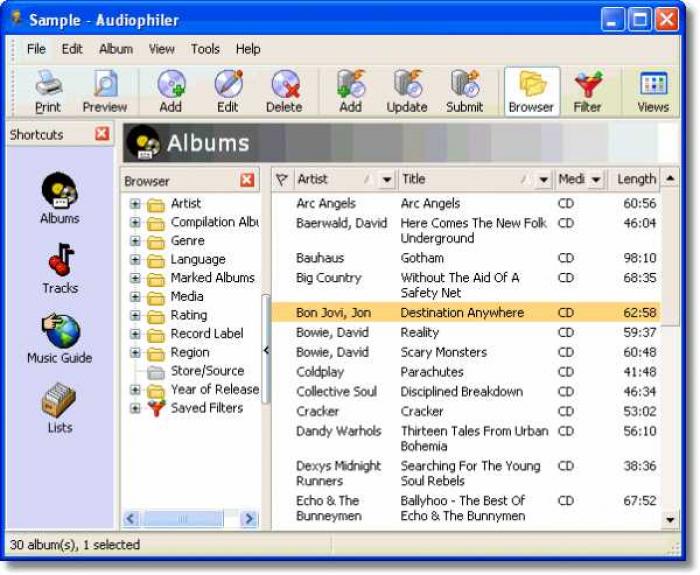The width and height of the screenshot is (700, 575).
Task: Expand the Marked Albums node
Action: pos(135,278)
